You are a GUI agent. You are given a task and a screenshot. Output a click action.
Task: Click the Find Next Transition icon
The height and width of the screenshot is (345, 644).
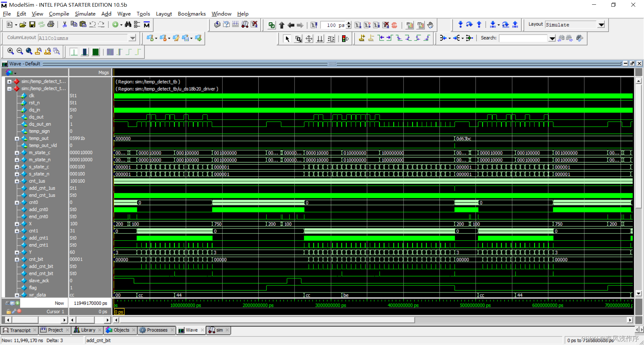pyautogui.click(x=389, y=38)
